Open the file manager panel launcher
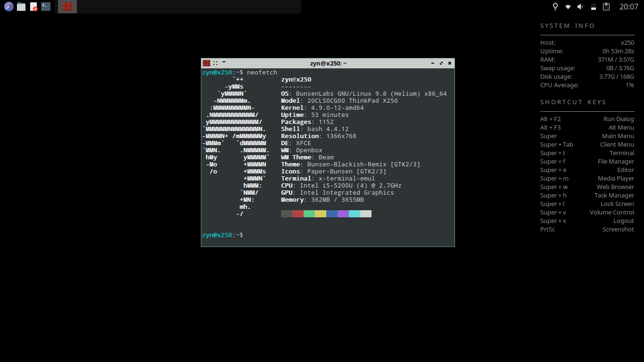Viewport: 644px width, 362px height. (21, 7)
